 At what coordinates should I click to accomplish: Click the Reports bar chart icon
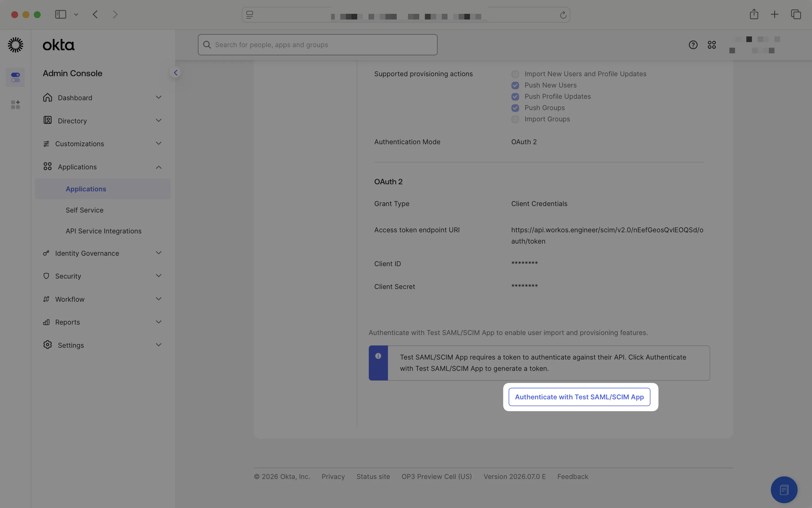point(46,322)
